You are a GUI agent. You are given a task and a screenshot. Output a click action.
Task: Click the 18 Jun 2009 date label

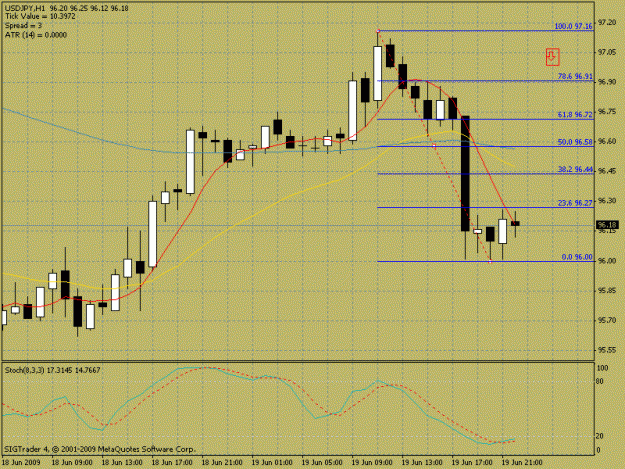click(x=21, y=463)
